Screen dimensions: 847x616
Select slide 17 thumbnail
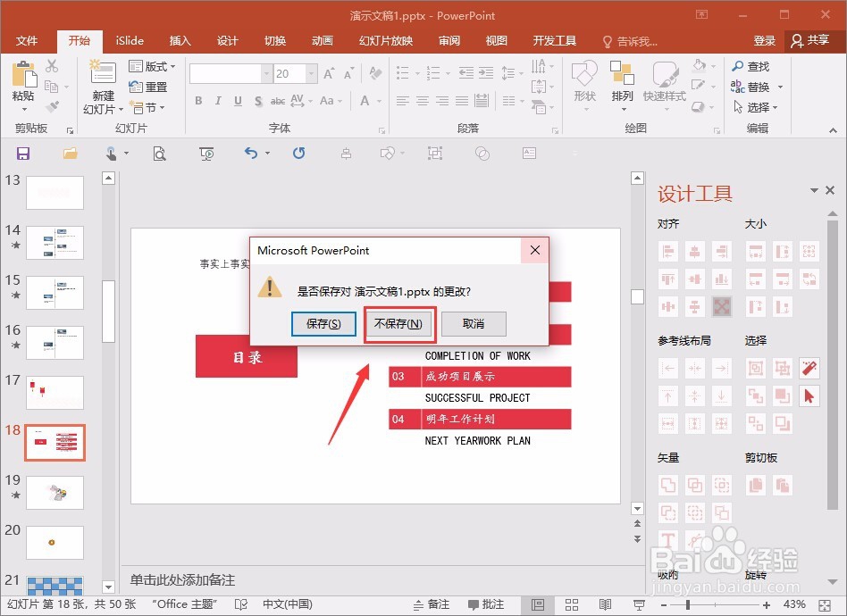[55, 393]
